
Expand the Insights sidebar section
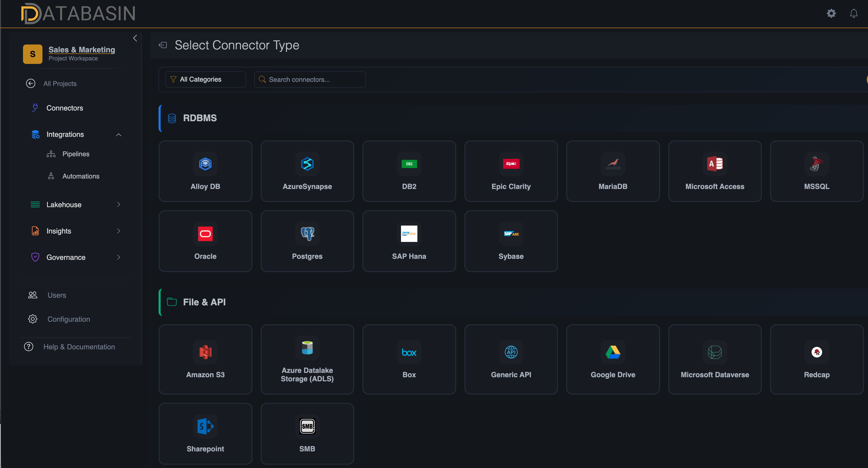(x=118, y=231)
